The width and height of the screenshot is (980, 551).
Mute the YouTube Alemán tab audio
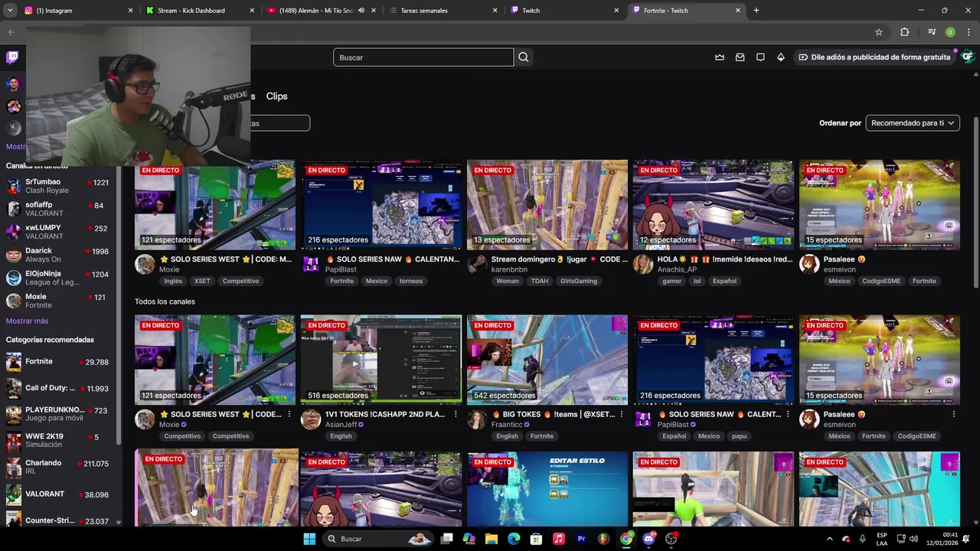coord(361,11)
